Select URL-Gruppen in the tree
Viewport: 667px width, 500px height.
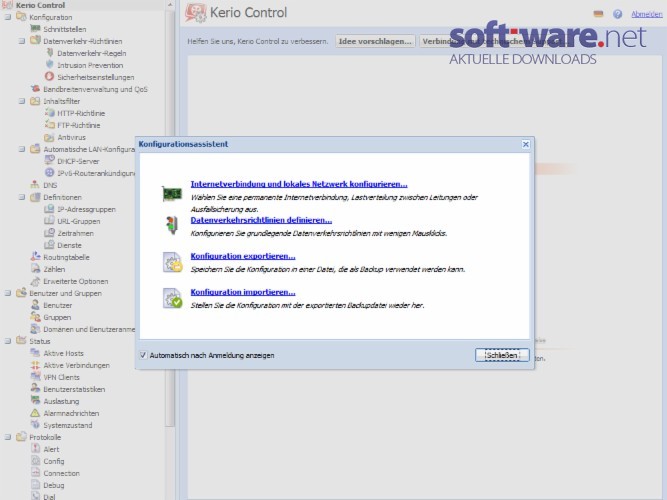coord(79,221)
